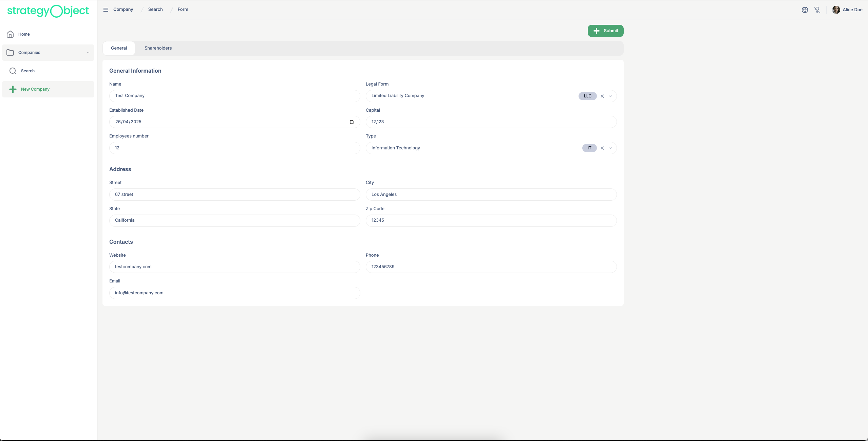868x441 pixels.
Task: Expand the Type dropdown arrow
Action: tap(610, 148)
